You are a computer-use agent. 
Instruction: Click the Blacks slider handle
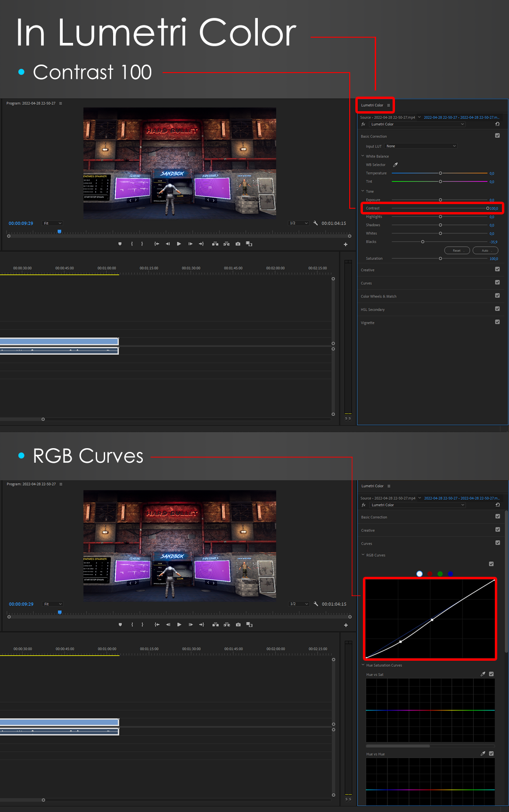[423, 242]
